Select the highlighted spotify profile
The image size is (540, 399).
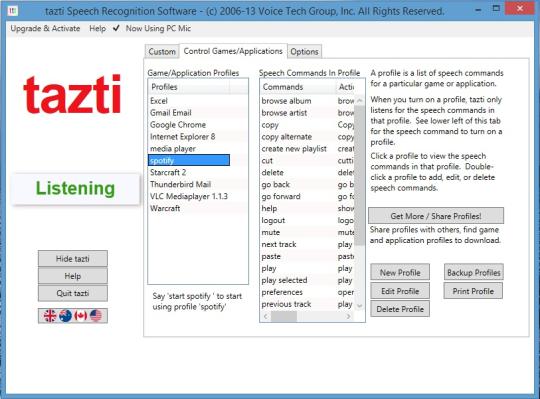pos(189,160)
